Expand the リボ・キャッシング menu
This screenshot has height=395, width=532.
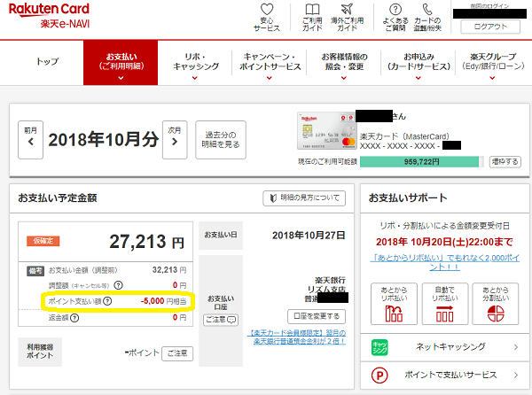195,63
